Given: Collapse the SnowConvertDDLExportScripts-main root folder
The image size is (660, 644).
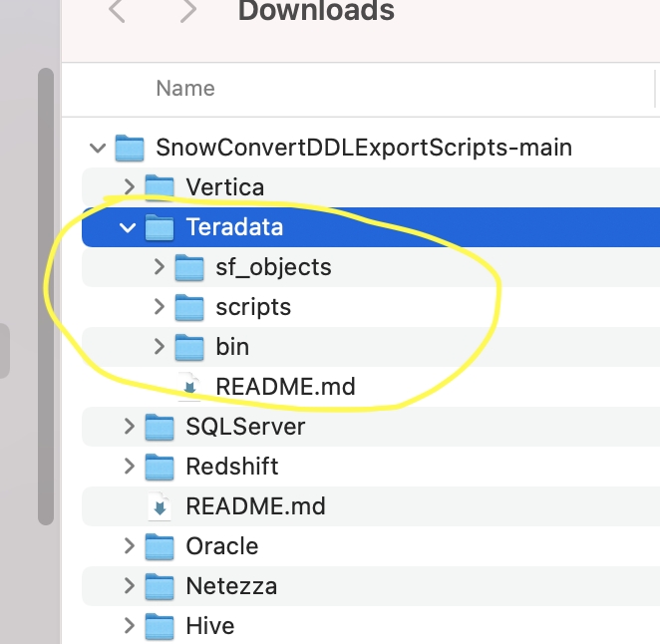Looking at the screenshot, I should click(98, 149).
